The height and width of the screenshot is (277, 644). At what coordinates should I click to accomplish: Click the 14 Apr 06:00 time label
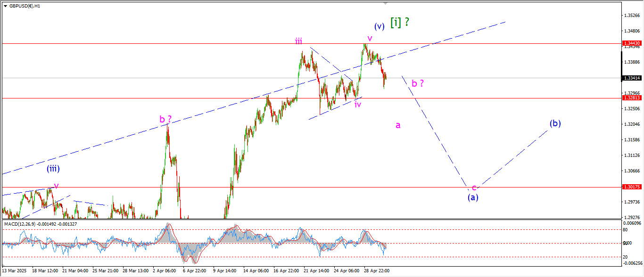[x=256, y=271]
